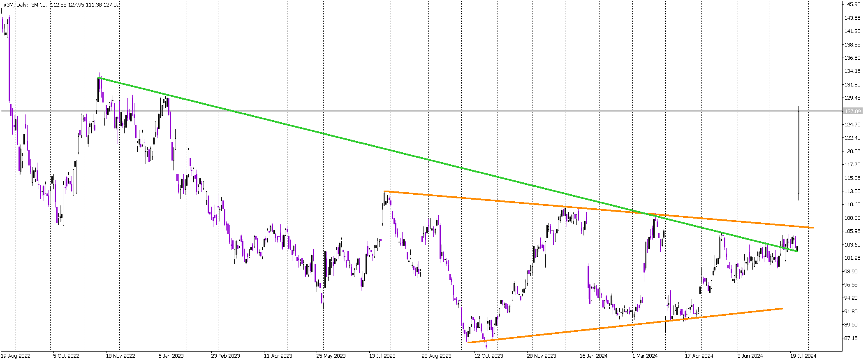This screenshot has width=868, height=361.
Task: Click the 129.45 price scale label
Action: point(852,98)
